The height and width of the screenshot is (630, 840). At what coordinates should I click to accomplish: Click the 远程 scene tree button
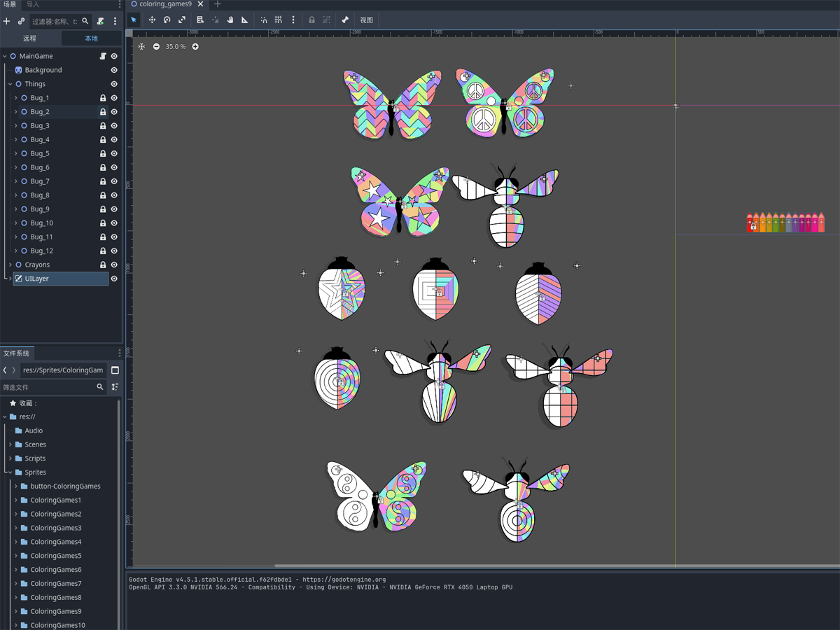pos(29,38)
